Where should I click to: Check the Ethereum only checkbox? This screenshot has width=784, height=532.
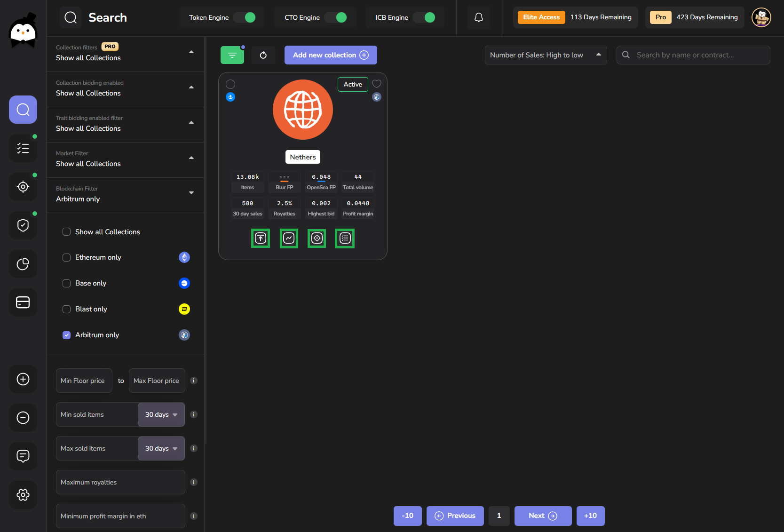pos(67,257)
